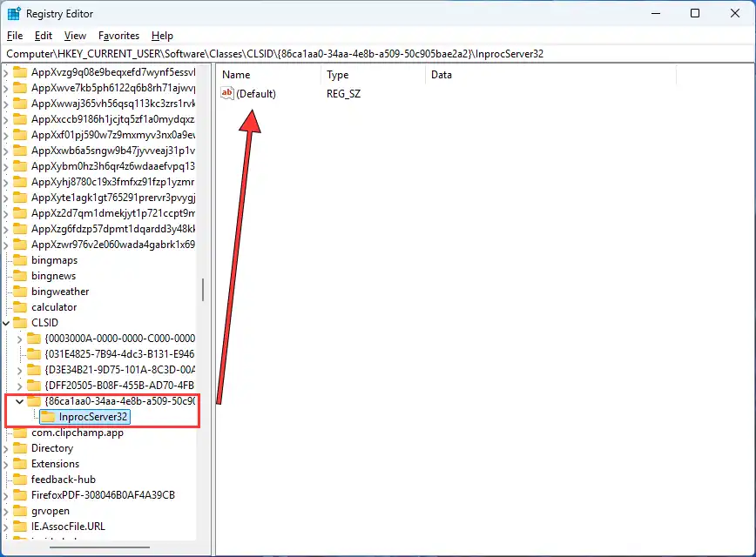
Task: Open the File menu
Action: pos(15,36)
